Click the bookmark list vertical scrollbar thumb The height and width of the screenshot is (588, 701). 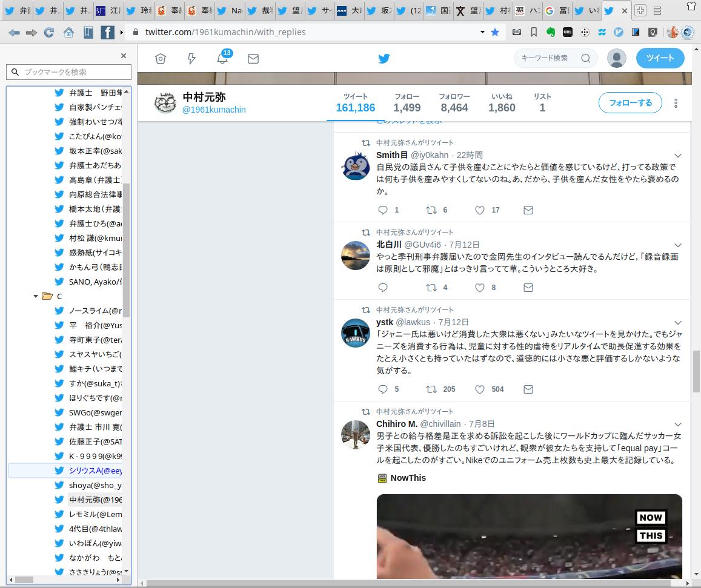coord(126,250)
